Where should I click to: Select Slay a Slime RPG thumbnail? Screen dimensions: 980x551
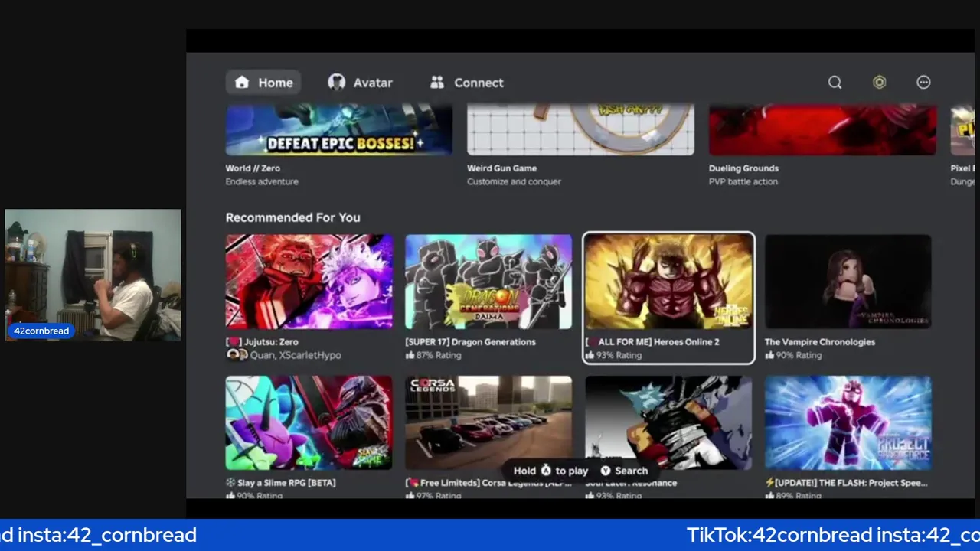click(309, 422)
